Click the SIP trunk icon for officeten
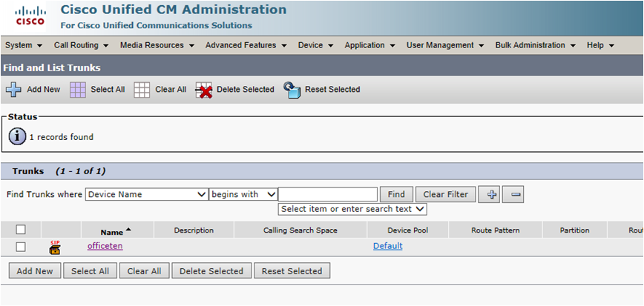The width and height of the screenshot is (644, 306). [55, 247]
